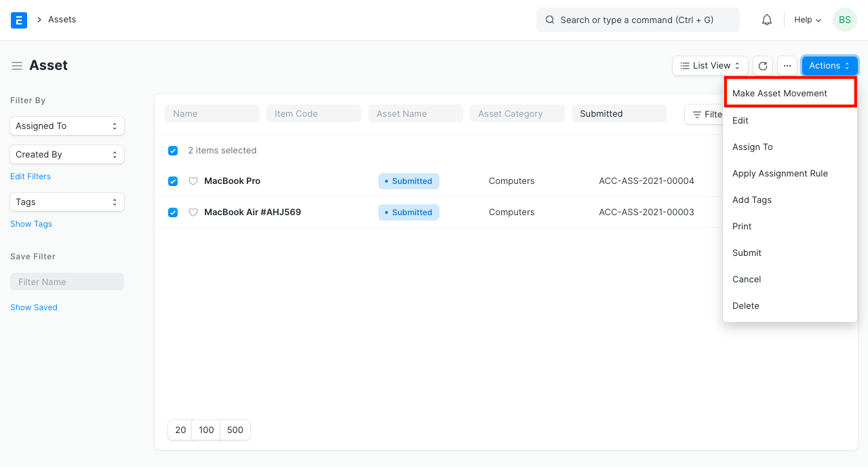Toggle the select-all checkbox for the list

tap(173, 150)
